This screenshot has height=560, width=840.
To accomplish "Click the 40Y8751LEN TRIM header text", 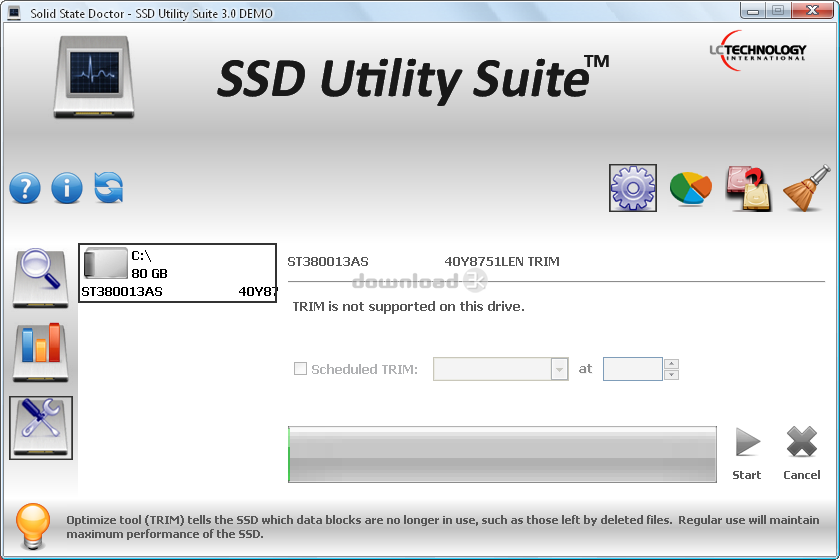I will tap(502, 262).
